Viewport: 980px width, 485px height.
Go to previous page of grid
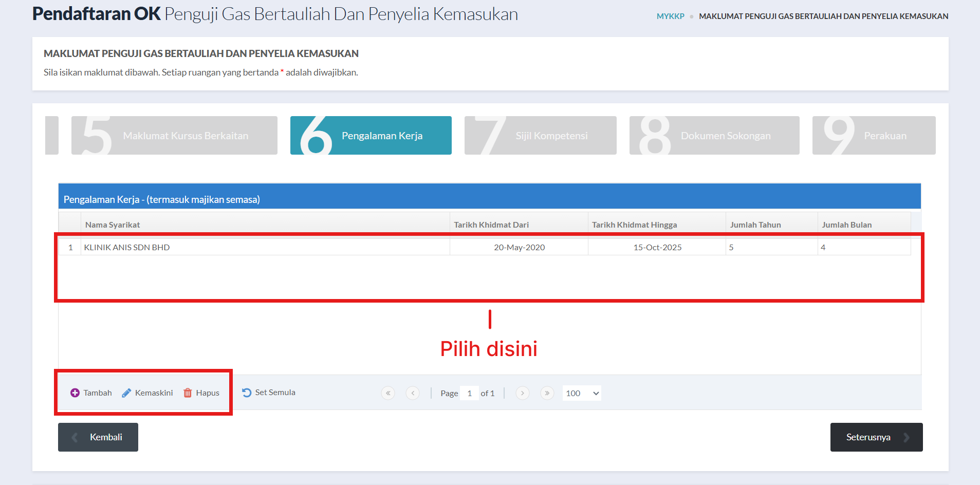(x=413, y=393)
